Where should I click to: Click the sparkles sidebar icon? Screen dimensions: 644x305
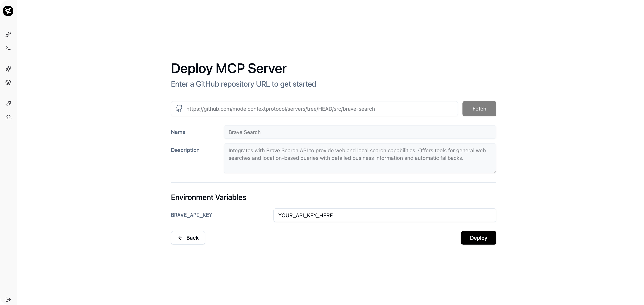pos(8,69)
